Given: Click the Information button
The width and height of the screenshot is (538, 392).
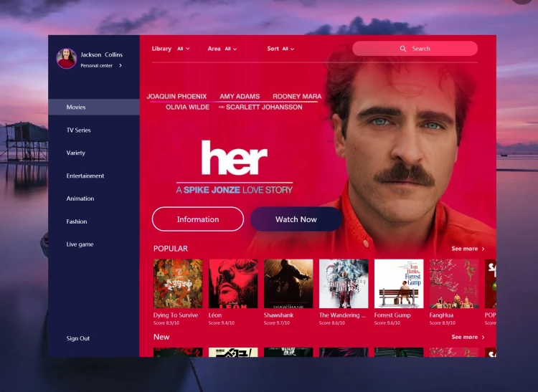Looking at the screenshot, I should pyautogui.click(x=198, y=219).
